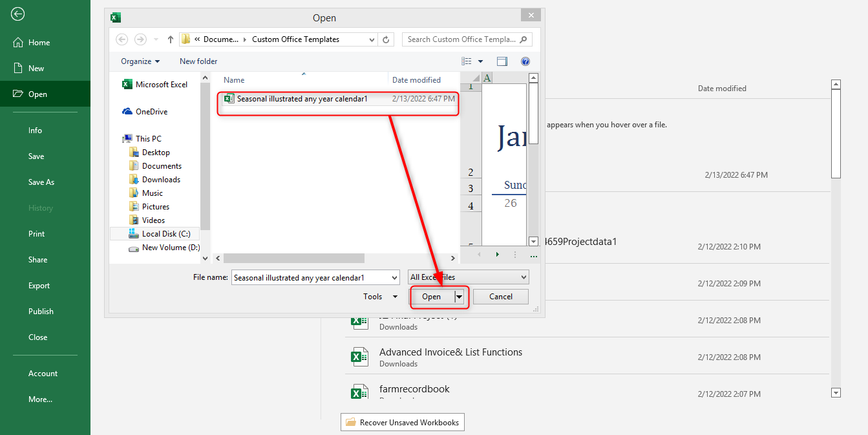Expand the All Excel Files type list
868x435 pixels.
(522, 277)
